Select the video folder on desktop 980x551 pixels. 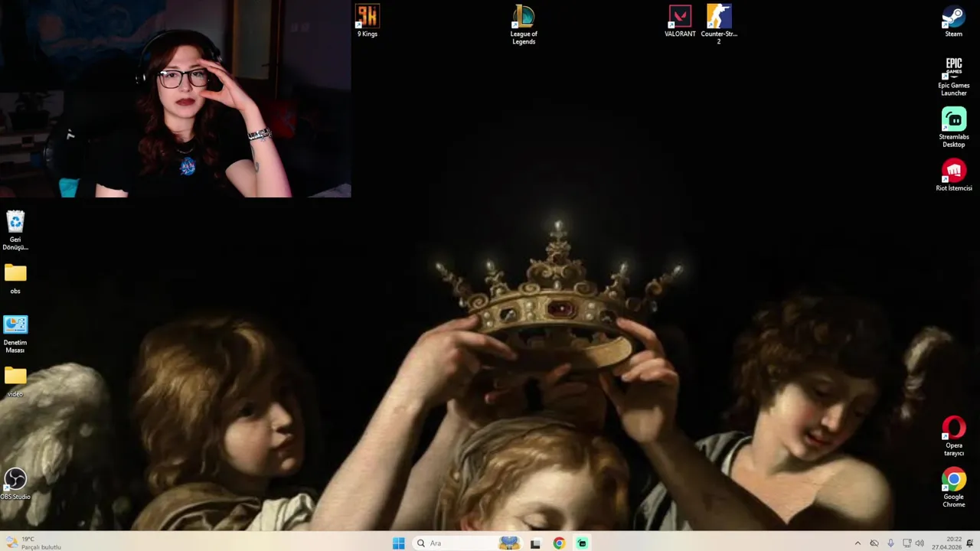click(15, 382)
